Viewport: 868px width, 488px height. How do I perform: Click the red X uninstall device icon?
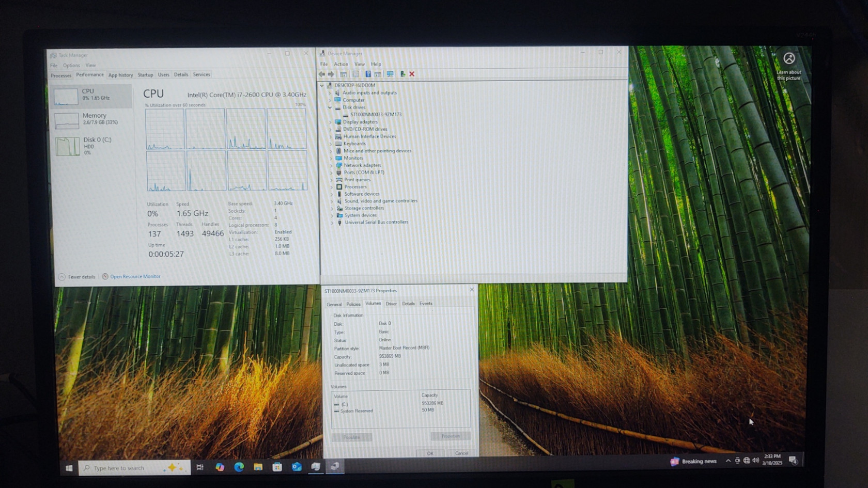coord(412,74)
